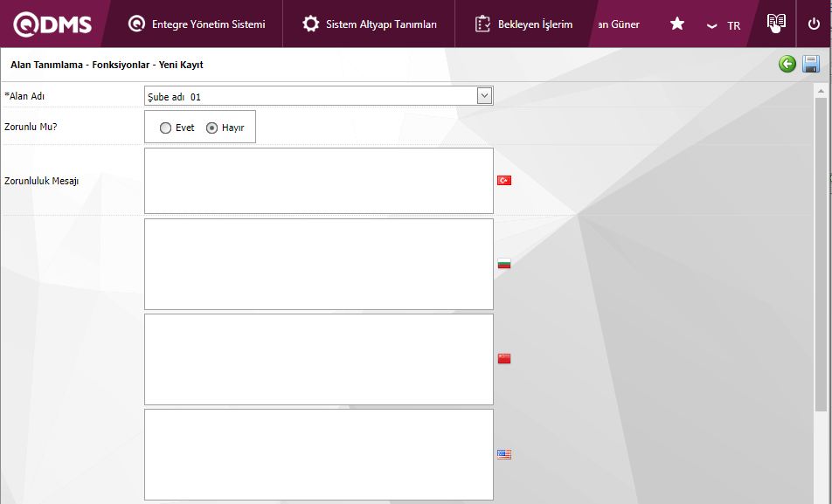832x504 pixels.
Task: Click the US flag message field
Action: coord(319,455)
